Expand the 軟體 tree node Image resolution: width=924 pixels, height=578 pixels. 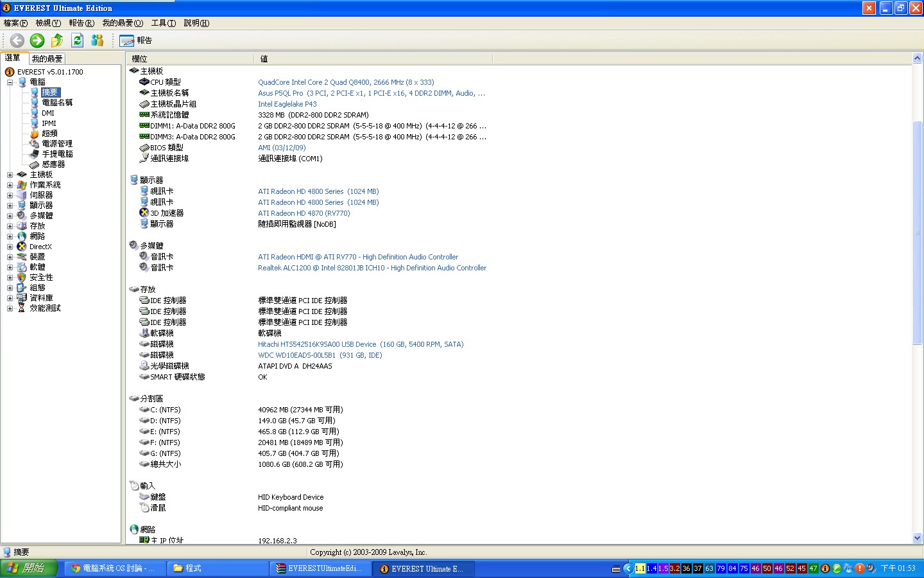[10, 267]
